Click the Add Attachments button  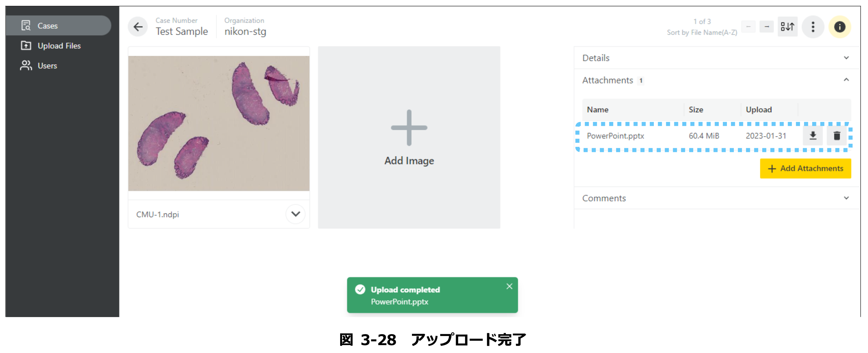click(805, 168)
